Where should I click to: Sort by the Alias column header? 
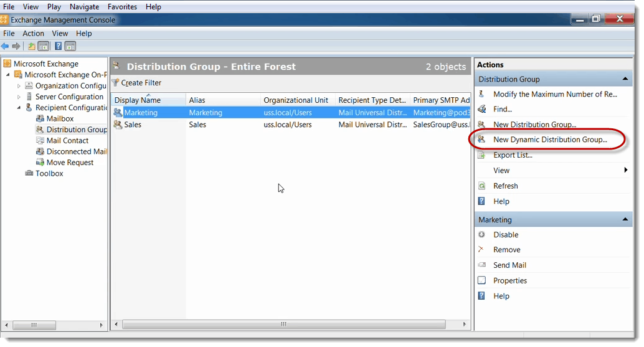pos(223,100)
